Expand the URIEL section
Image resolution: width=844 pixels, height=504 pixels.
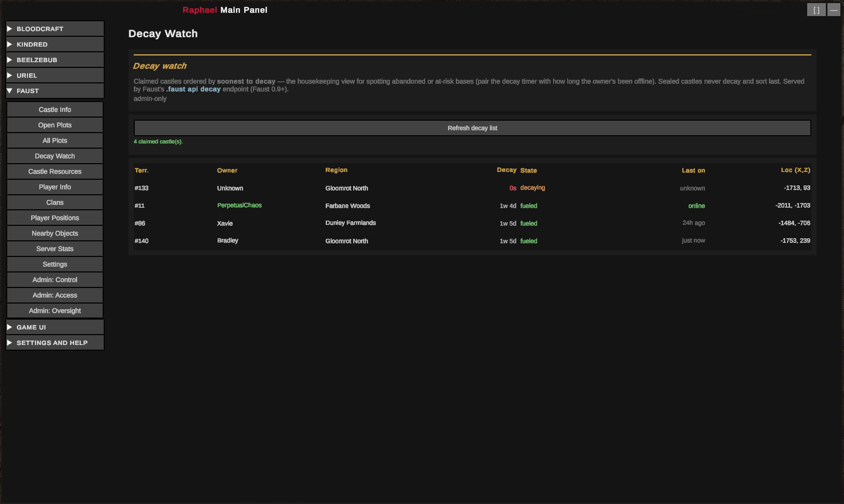point(55,75)
